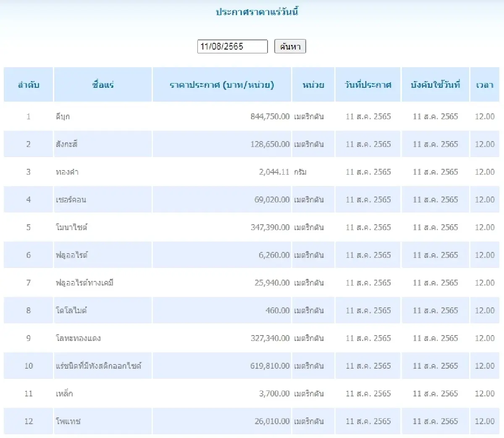The height and width of the screenshot is (438, 504).
Task: Click price value 844,750.00
Action: click(x=270, y=116)
